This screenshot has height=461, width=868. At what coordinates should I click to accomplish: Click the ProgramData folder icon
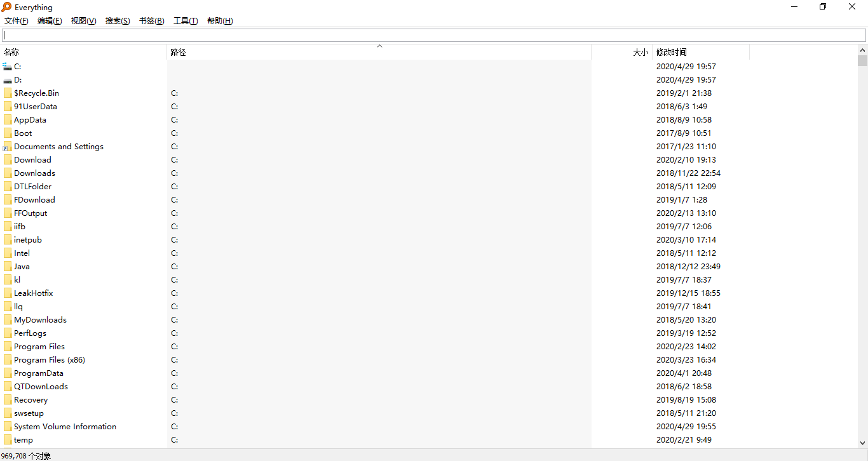pyautogui.click(x=8, y=373)
